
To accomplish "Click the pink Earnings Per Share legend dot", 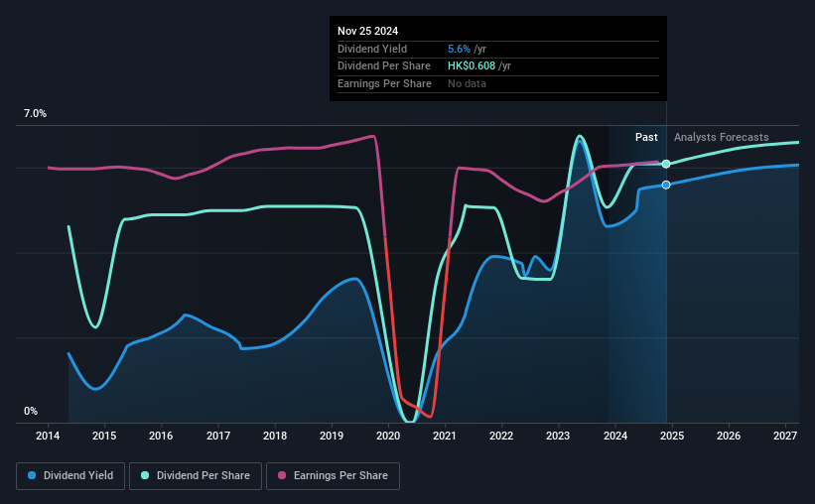I will pos(282,475).
